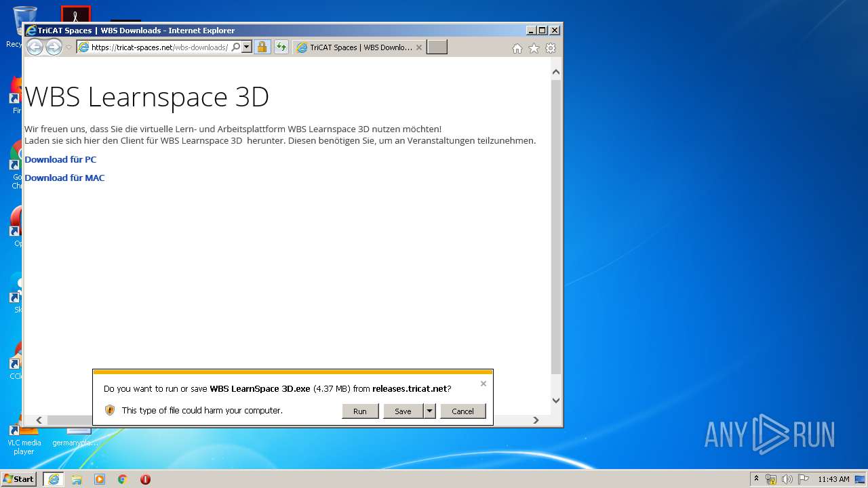Screen dimensions: 868x488
Task: Click the security shield warning icon
Action: click(x=110, y=410)
